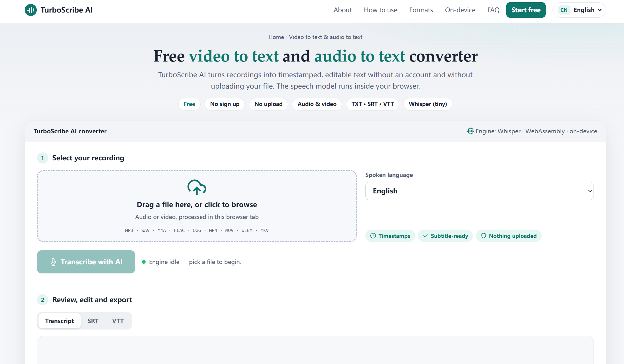The height and width of the screenshot is (364, 624).
Task: Click the Select your recording heading
Action: [88, 158]
